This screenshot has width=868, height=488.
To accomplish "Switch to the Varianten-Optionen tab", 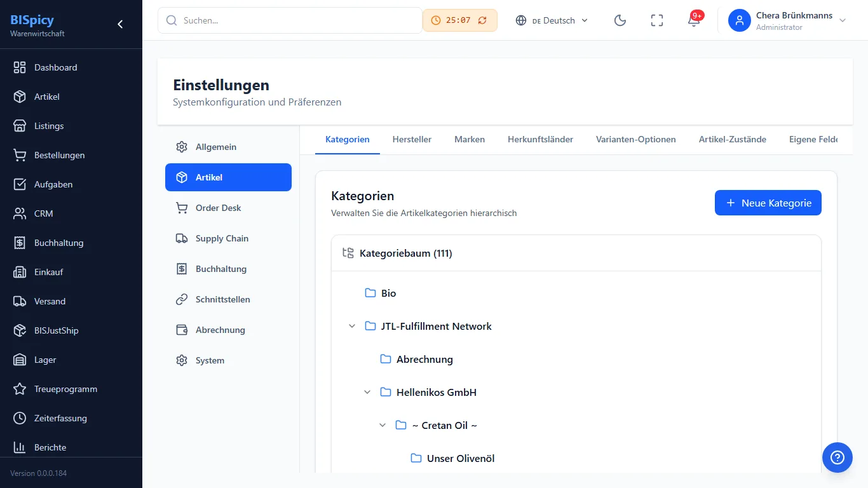I will [x=636, y=139].
